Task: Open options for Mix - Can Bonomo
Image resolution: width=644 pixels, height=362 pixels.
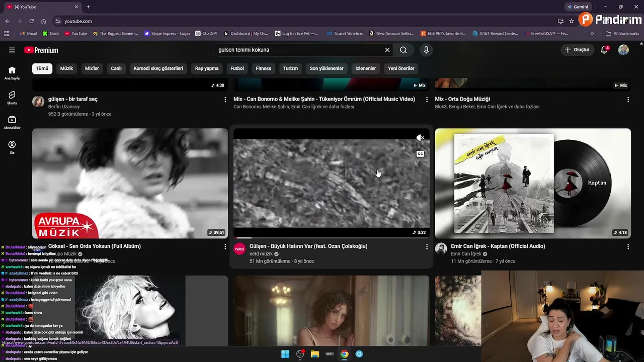Action: 427,100
